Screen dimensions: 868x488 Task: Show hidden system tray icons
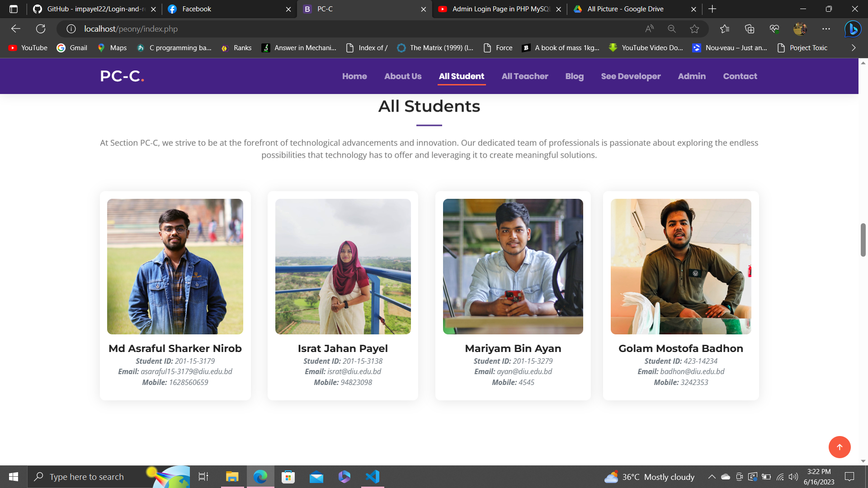712,477
